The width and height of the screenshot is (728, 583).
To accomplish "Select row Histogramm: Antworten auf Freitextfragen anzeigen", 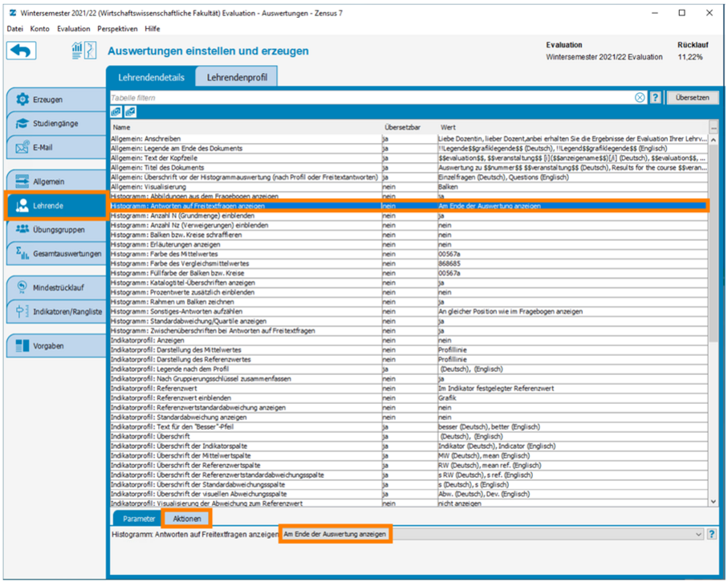I will click(x=409, y=206).
